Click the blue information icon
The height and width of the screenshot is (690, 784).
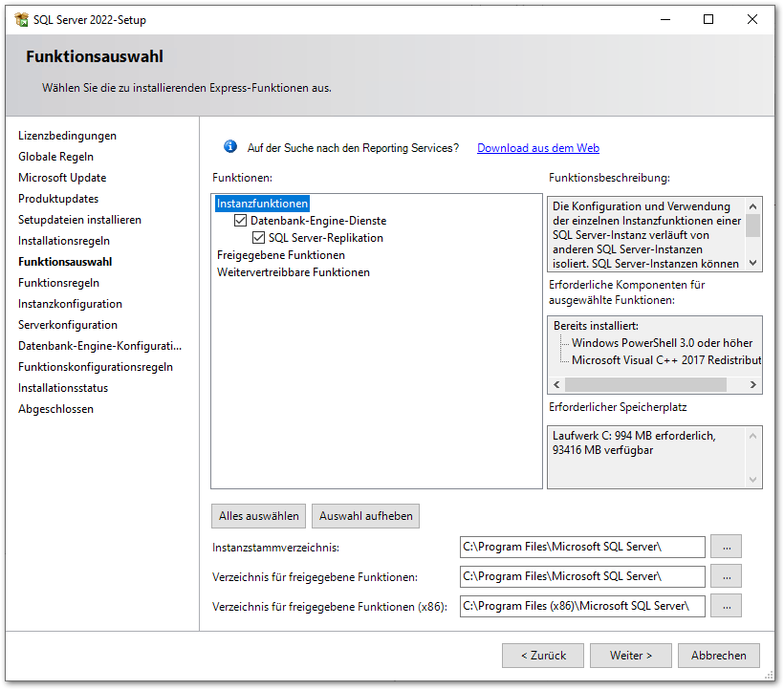(x=229, y=147)
